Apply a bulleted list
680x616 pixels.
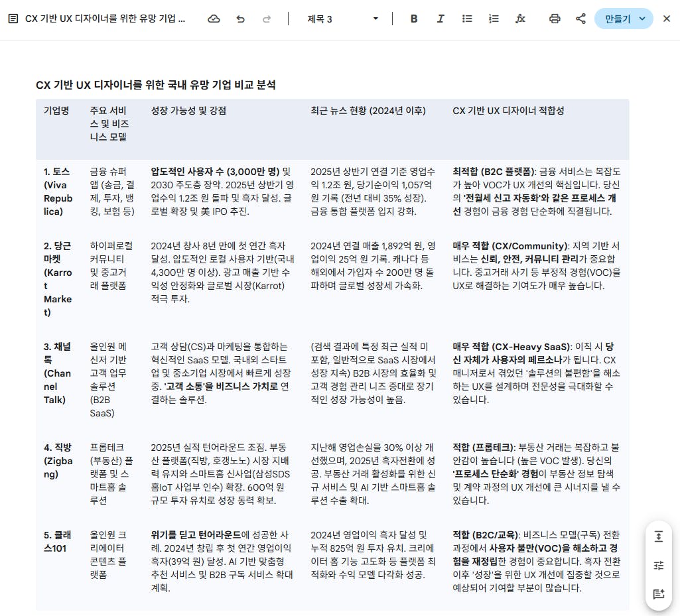(467, 19)
